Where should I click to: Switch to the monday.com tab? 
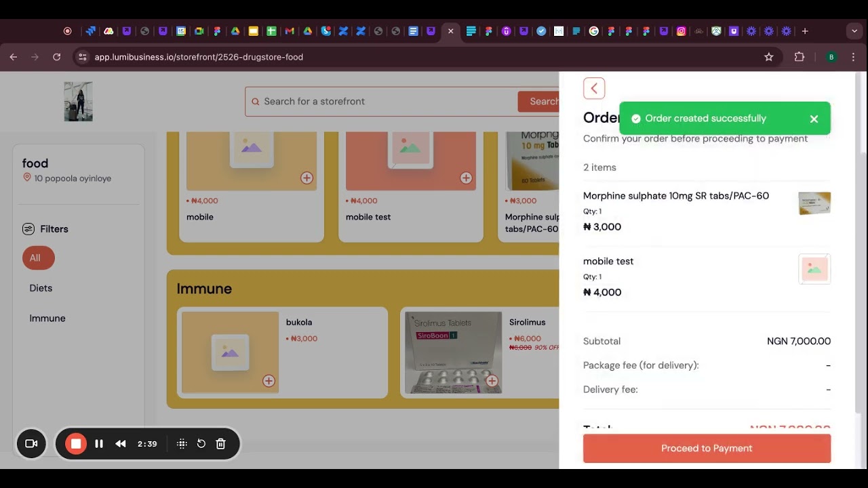(x=108, y=31)
